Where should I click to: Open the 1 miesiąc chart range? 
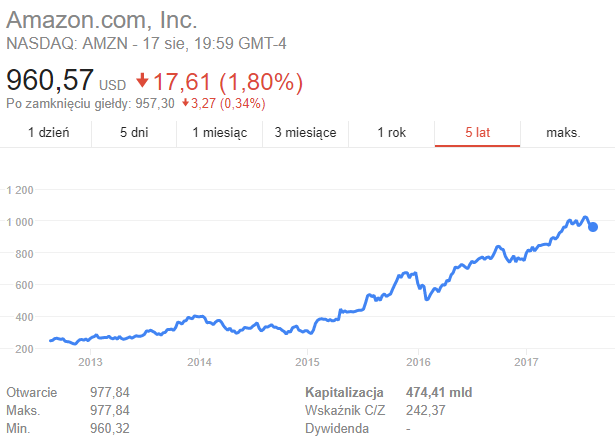(220, 133)
